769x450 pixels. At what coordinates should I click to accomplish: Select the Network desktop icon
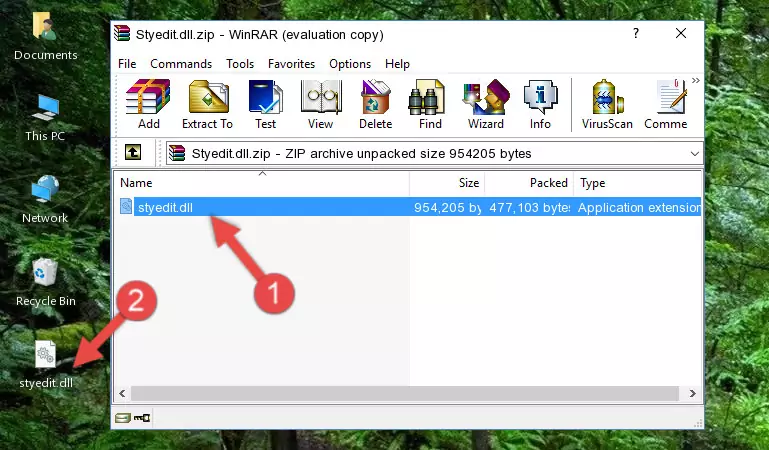(x=45, y=200)
